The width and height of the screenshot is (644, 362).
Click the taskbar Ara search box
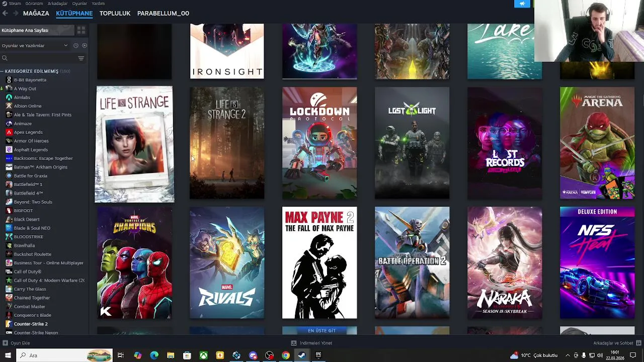click(x=64, y=355)
